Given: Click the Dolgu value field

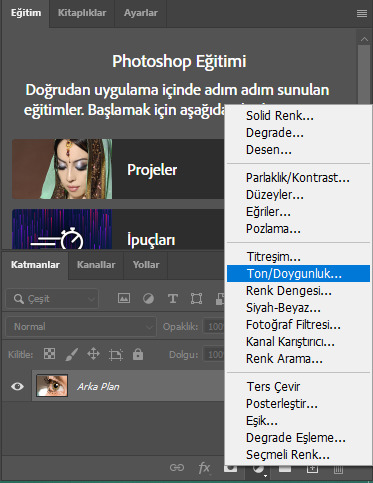Looking at the screenshot, I should 215,354.
